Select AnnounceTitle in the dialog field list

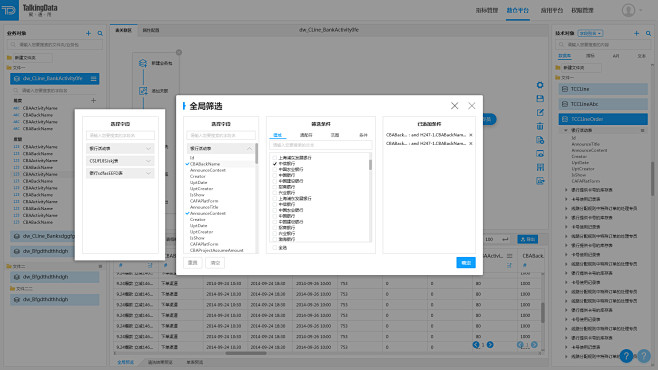click(x=204, y=207)
